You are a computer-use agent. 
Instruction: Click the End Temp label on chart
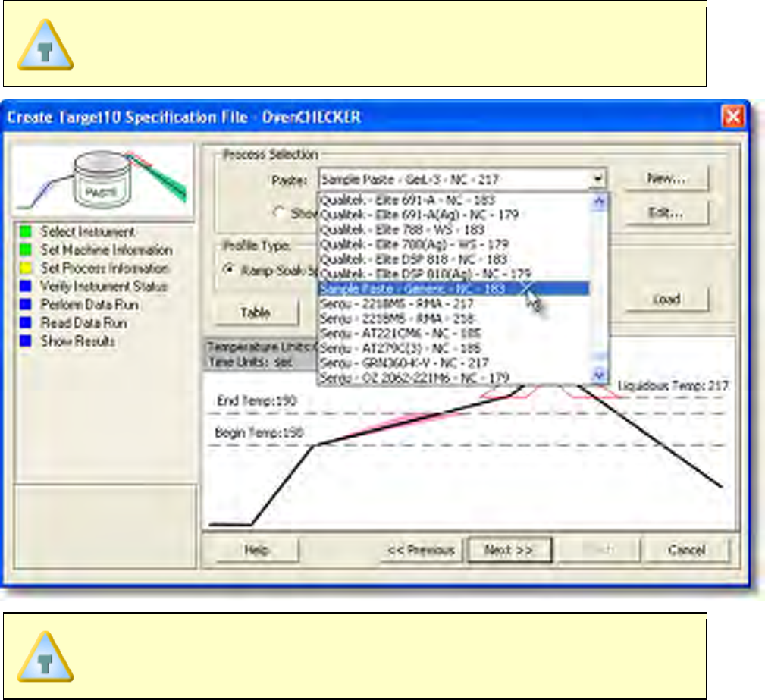pyautogui.click(x=256, y=400)
